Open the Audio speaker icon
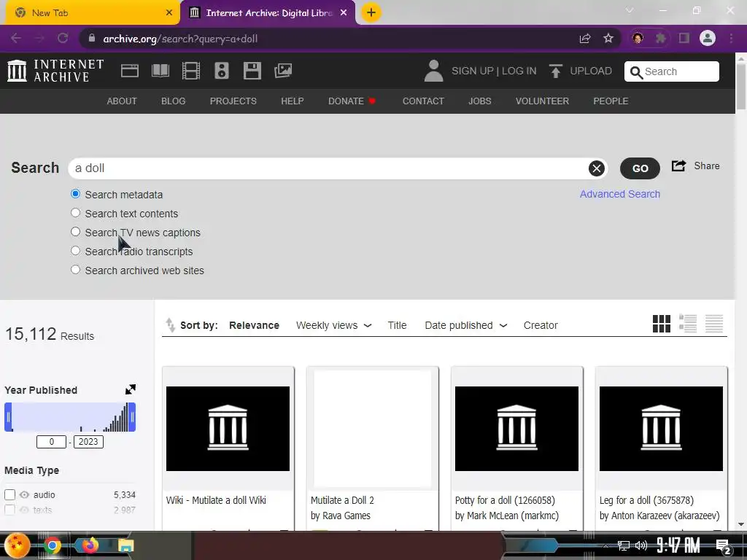Screen dimensions: 747x560 coord(222,71)
